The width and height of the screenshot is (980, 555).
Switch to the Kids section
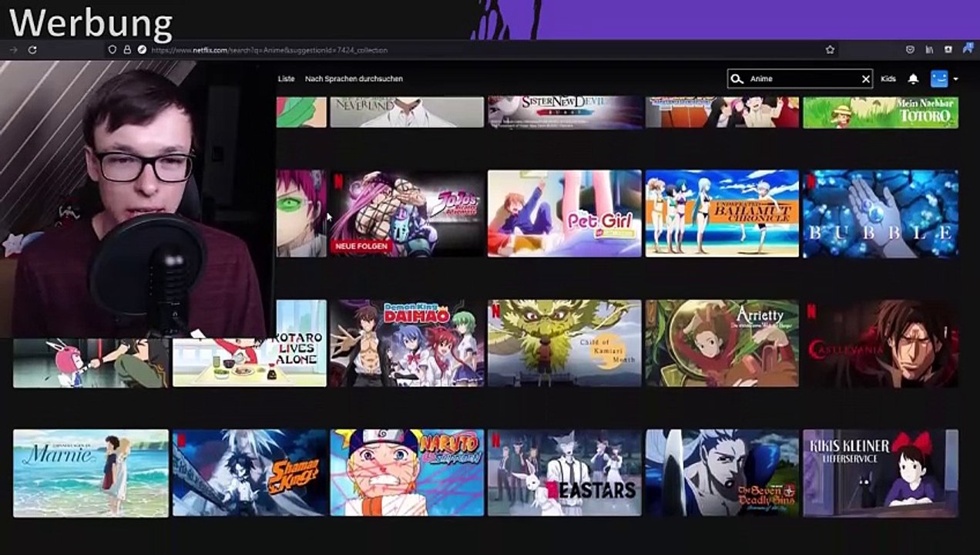(888, 79)
